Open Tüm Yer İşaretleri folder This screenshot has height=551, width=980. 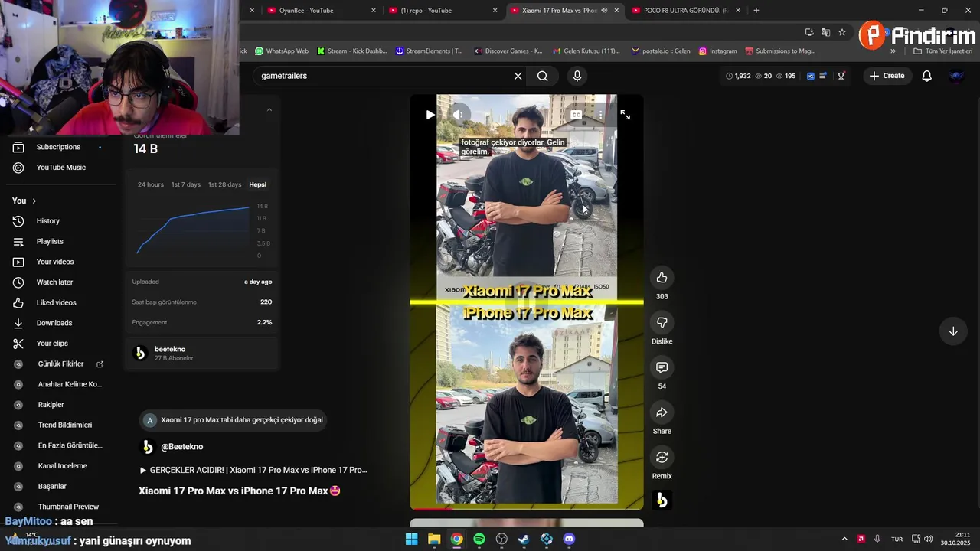tap(942, 51)
